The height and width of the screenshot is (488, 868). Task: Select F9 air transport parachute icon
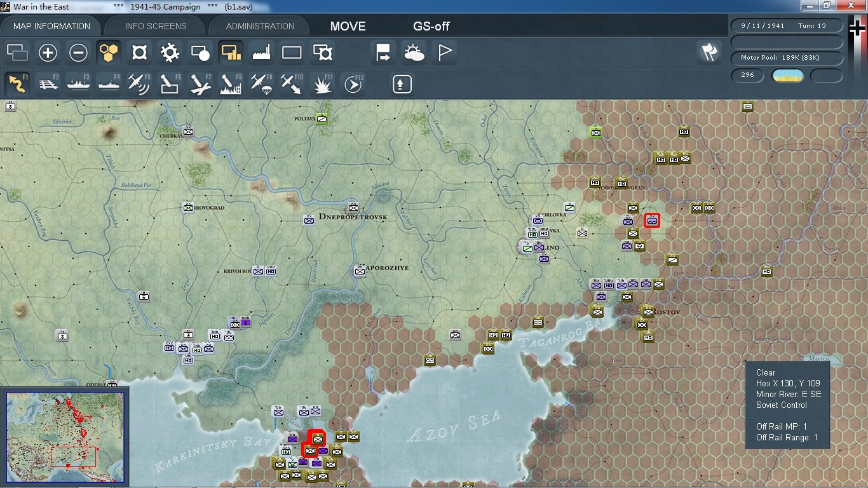[x=261, y=84]
